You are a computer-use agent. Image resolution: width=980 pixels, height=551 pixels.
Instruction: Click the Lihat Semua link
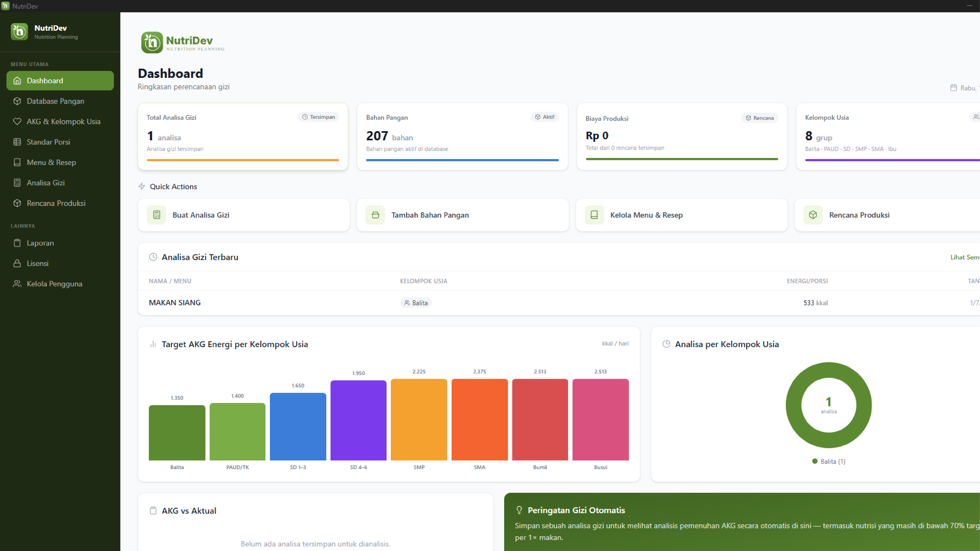(x=965, y=258)
